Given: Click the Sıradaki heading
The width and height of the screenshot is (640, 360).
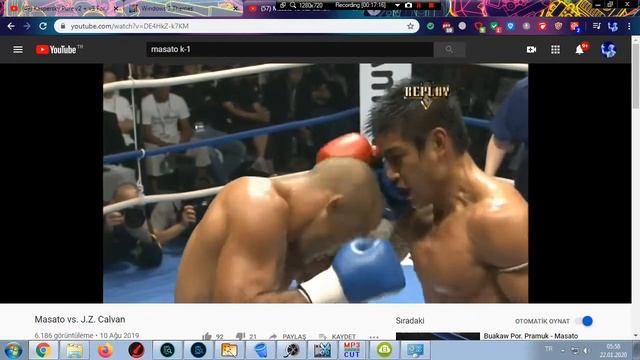Looking at the screenshot, I should tap(410, 321).
